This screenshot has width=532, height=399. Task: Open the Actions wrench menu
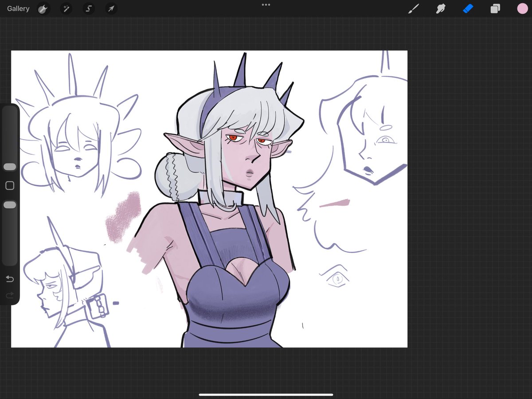[43, 8]
